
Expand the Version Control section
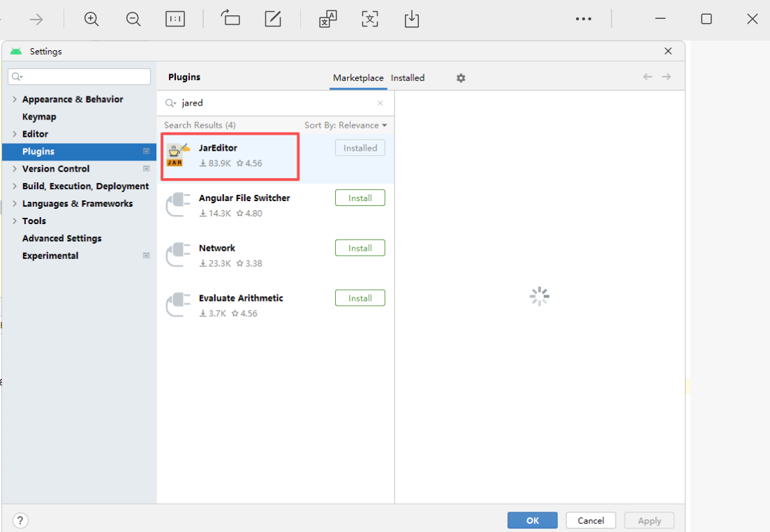pyautogui.click(x=15, y=168)
